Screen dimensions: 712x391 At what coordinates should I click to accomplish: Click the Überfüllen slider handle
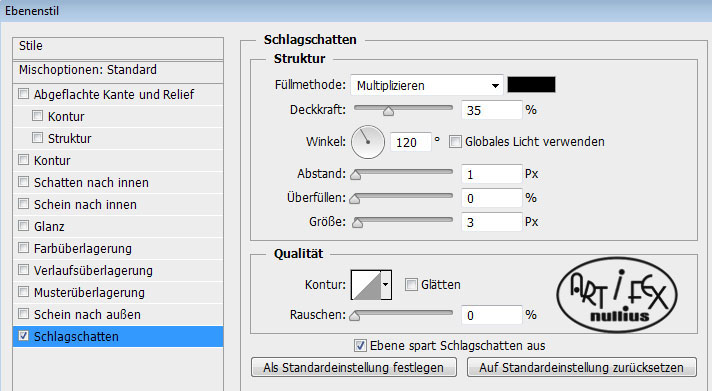[355, 199]
